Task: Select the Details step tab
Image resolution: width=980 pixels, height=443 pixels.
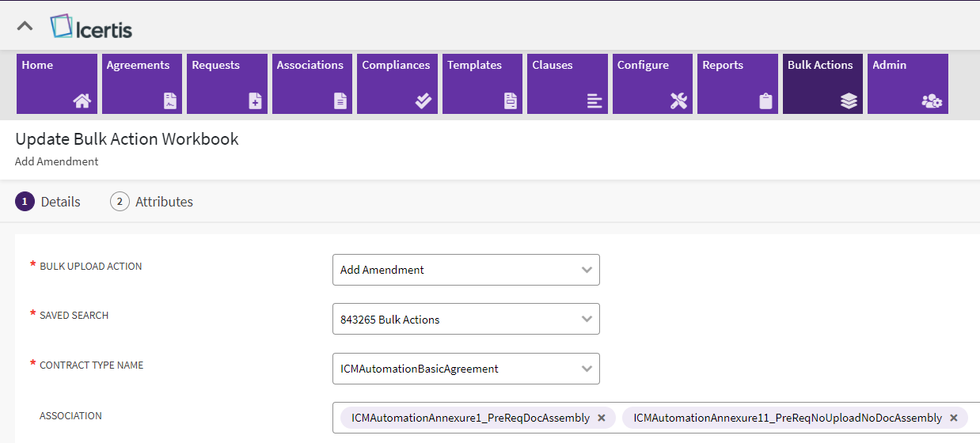Action: 48,202
